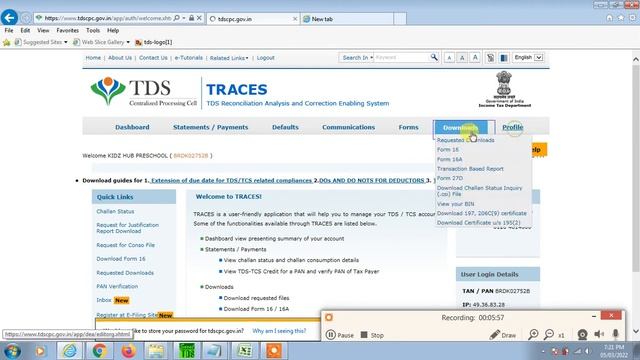Select the Draw pencil tool in recorder
The width and height of the screenshot is (640, 360).
(502, 335)
